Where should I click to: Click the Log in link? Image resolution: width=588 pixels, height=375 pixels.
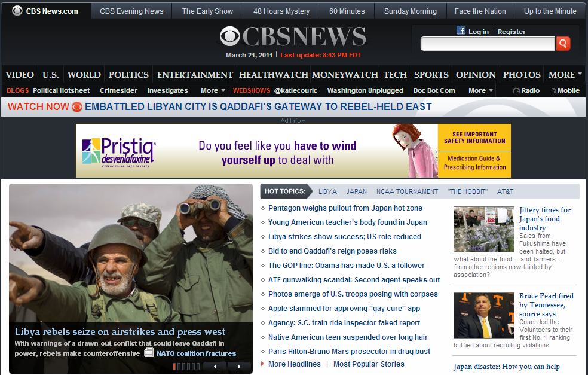click(479, 32)
